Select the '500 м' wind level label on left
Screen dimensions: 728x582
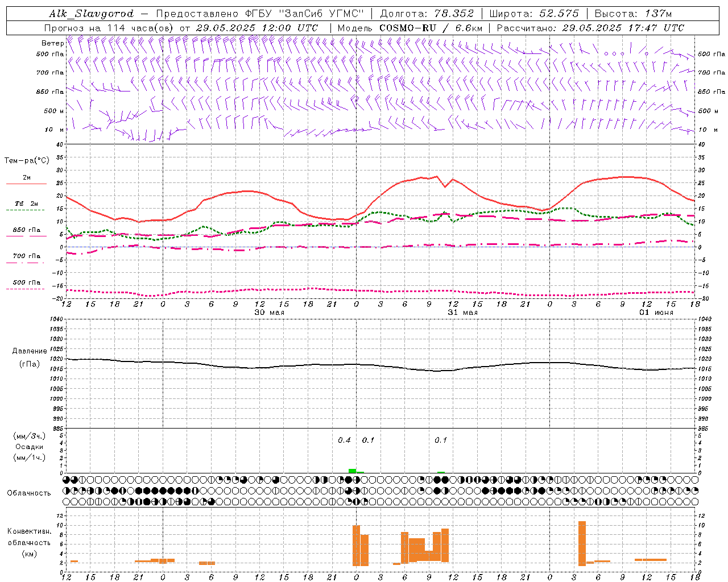(x=53, y=111)
